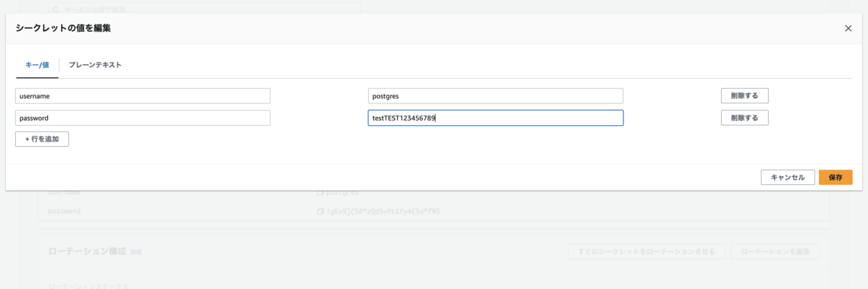Click the search magnifier icon in background
Viewport: 868px width, 289px height.
pyautogui.click(x=55, y=9)
